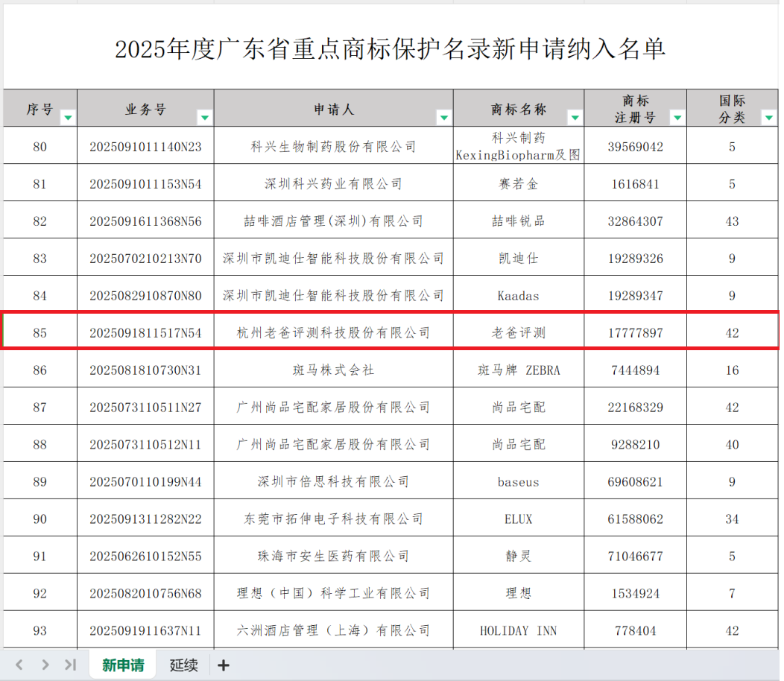This screenshot has width=784, height=681.
Task: Select cell 科兴生物制药股份有限公司
Action: 334,145
